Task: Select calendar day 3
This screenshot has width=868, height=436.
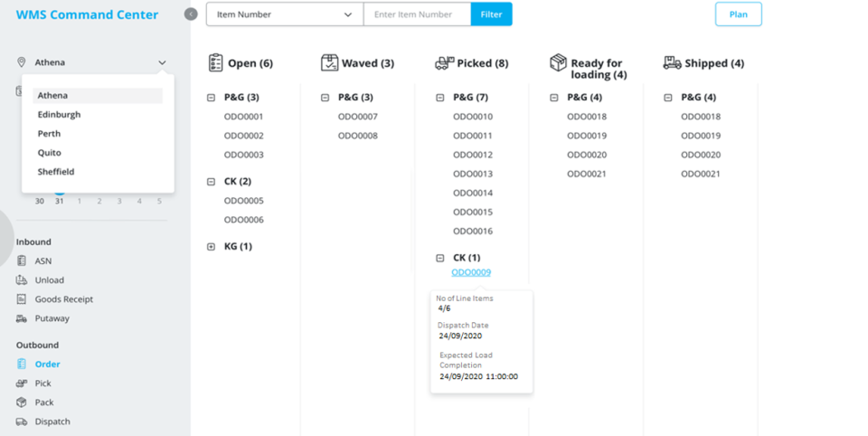Action: pyautogui.click(x=119, y=201)
